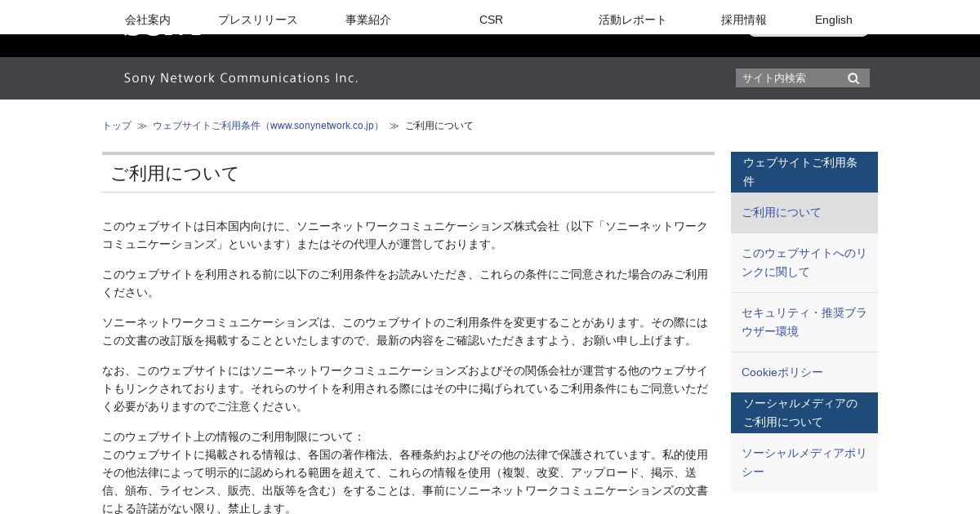This screenshot has height=514, width=980.
Task: Open セキュリティ・推奨ブラウザー環境 sidebar link
Action: pyautogui.click(x=804, y=322)
